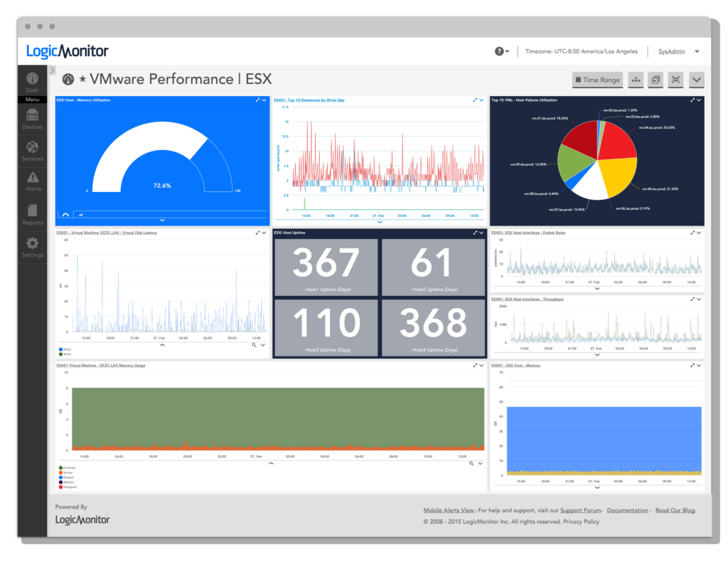
Task: Open ESXi Host Uptime widget dropdown chevron
Action: click(x=481, y=233)
